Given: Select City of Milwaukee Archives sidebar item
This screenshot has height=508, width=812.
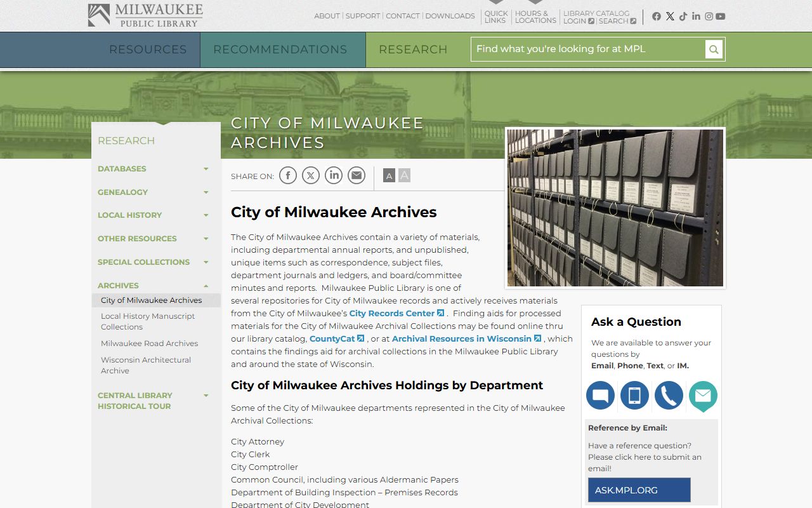Looking at the screenshot, I should coord(156,300).
